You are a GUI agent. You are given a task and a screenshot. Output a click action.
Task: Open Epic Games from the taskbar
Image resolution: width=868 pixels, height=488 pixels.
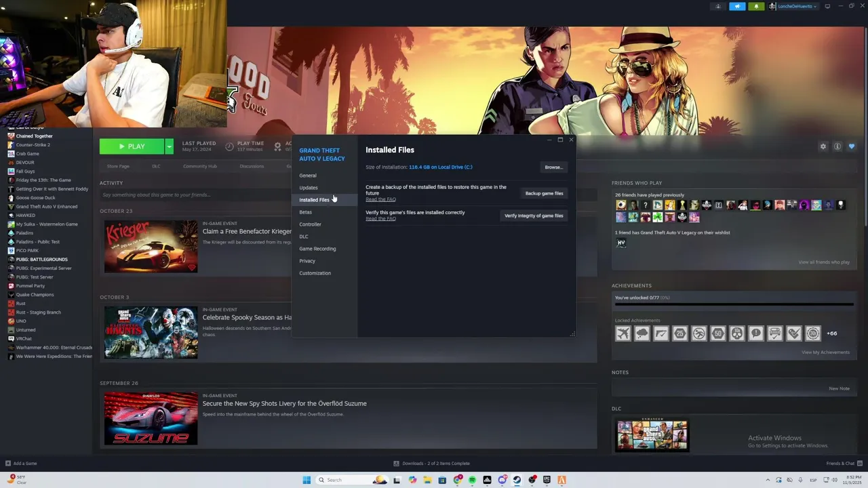click(547, 480)
